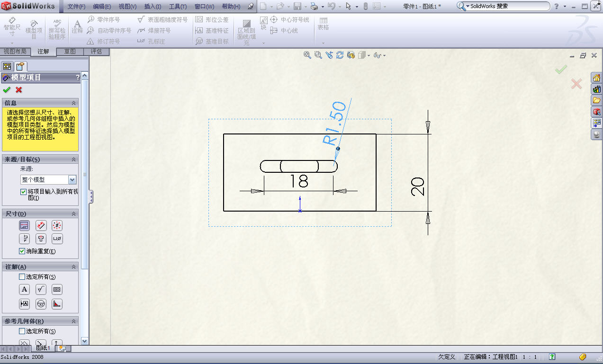Click the green checkmark OK in panel
Image resolution: width=603 pixels, height=364 pixels.
pos(7,89)
